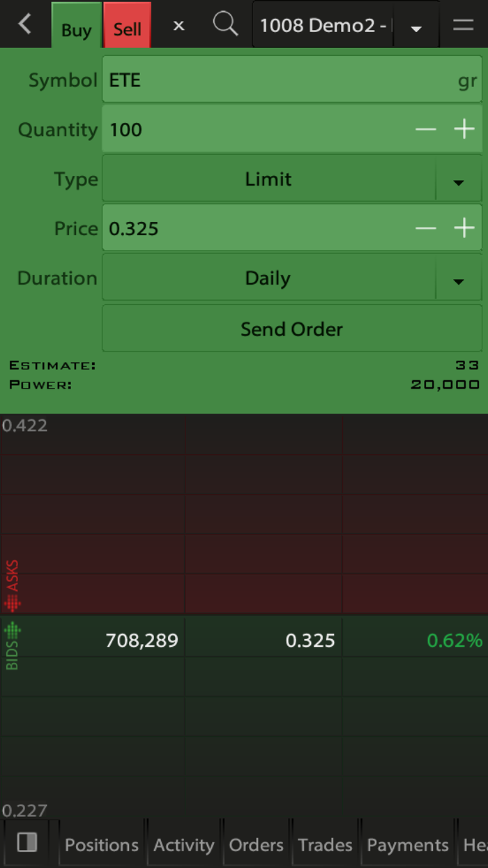488x868 pixels.
Task: Select the Orders tab at the bottom
Action: pos(256,845)
